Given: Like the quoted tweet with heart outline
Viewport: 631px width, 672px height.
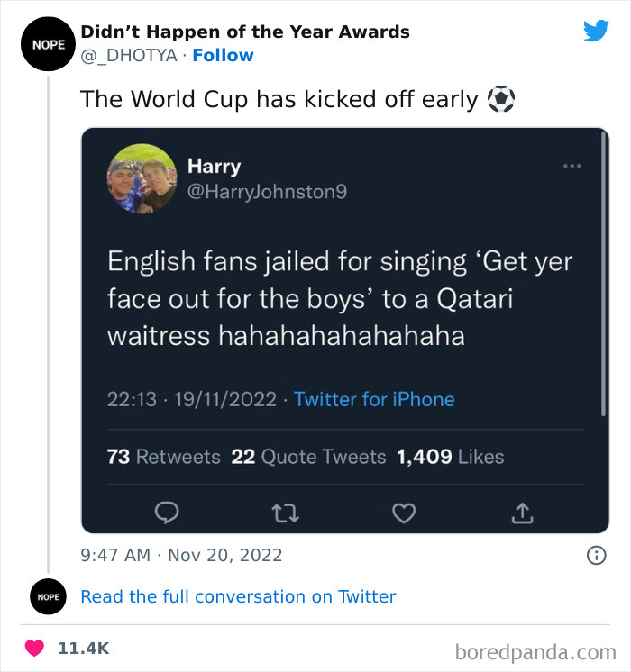Looking at the screenshot, I should tap(405, 513).
